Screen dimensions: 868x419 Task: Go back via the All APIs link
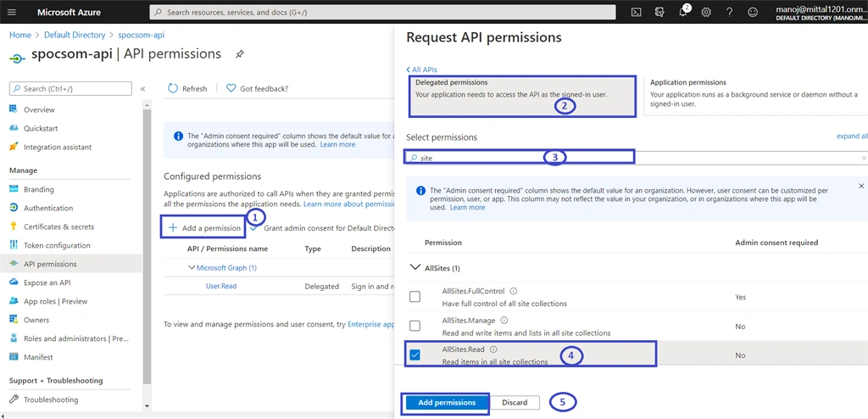click(x=422, y=70)
